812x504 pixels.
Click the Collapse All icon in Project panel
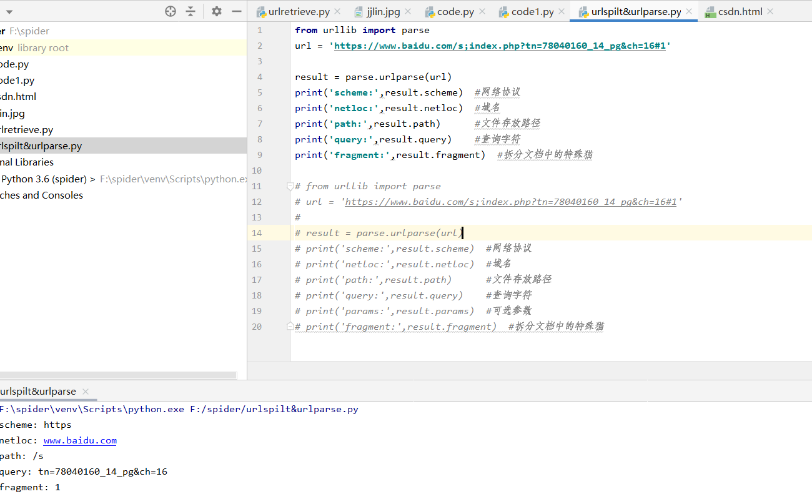coord(191,11)
